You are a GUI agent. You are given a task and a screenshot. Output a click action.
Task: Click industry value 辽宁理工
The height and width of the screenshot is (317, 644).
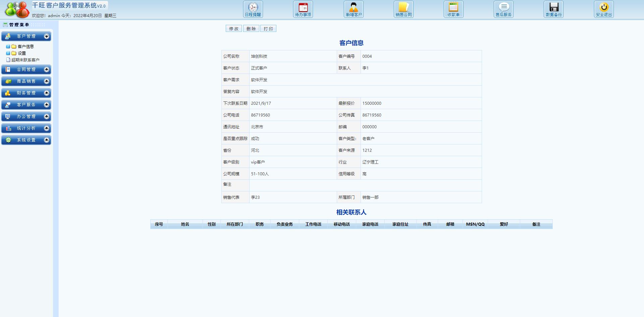tap(370, 162)
